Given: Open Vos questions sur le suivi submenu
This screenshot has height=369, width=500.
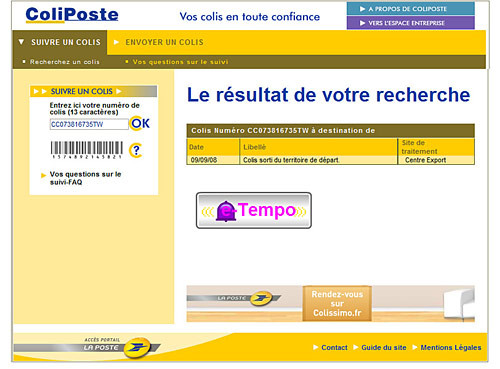Looking at the screenshot, I should pos(180,62).
